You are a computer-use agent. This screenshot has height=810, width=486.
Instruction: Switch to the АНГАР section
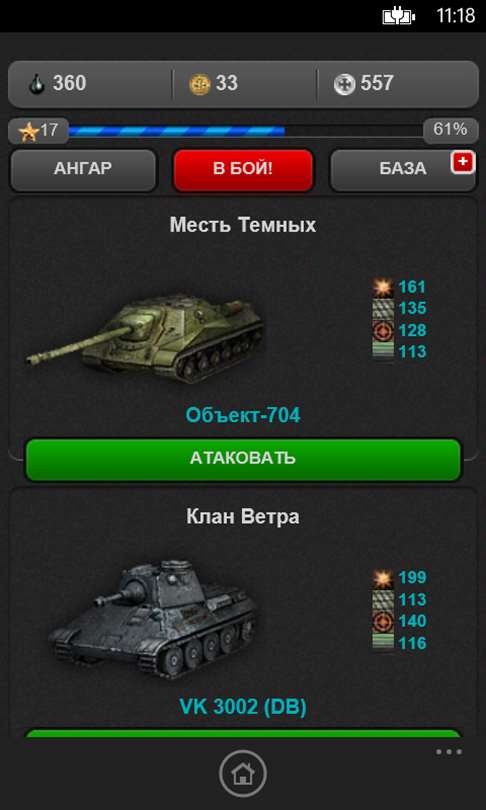coord(83,169)
